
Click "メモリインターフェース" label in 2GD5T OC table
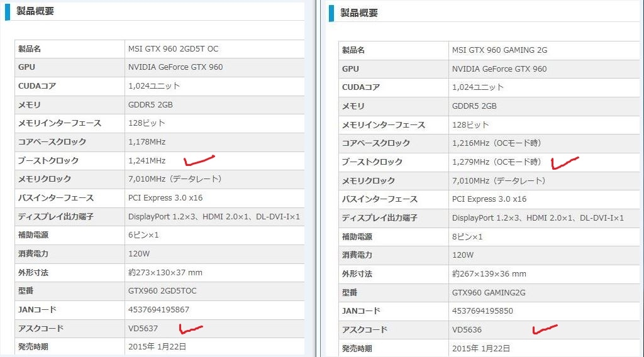(60, 123)
